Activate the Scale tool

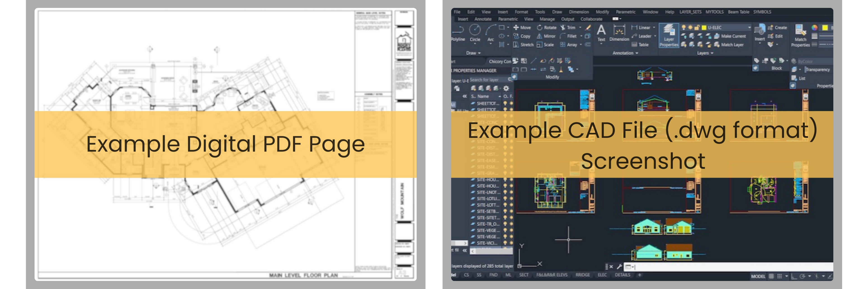[545, 44]
